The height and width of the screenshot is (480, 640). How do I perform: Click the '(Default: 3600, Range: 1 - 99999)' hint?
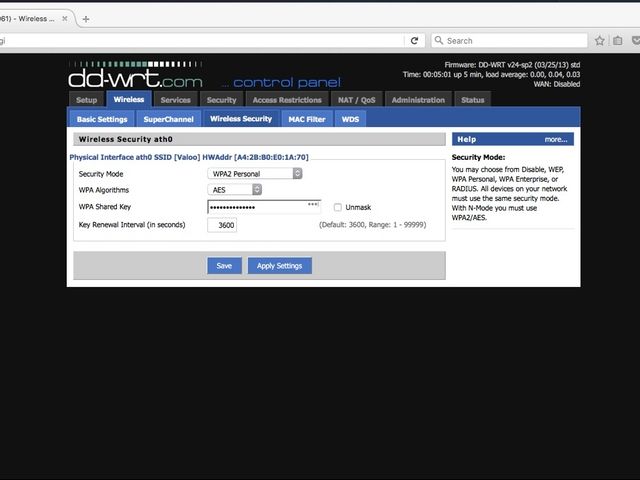click(x=373, y=225)
